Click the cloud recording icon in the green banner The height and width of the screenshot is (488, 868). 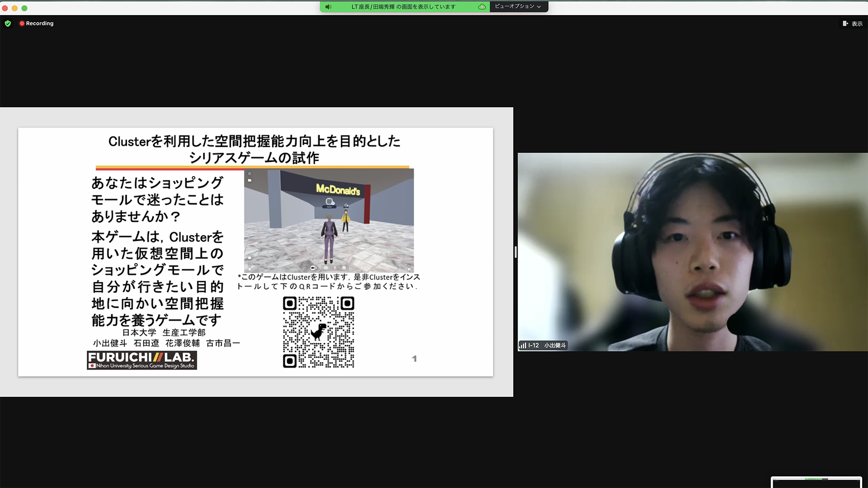click(x=482, y=7)
